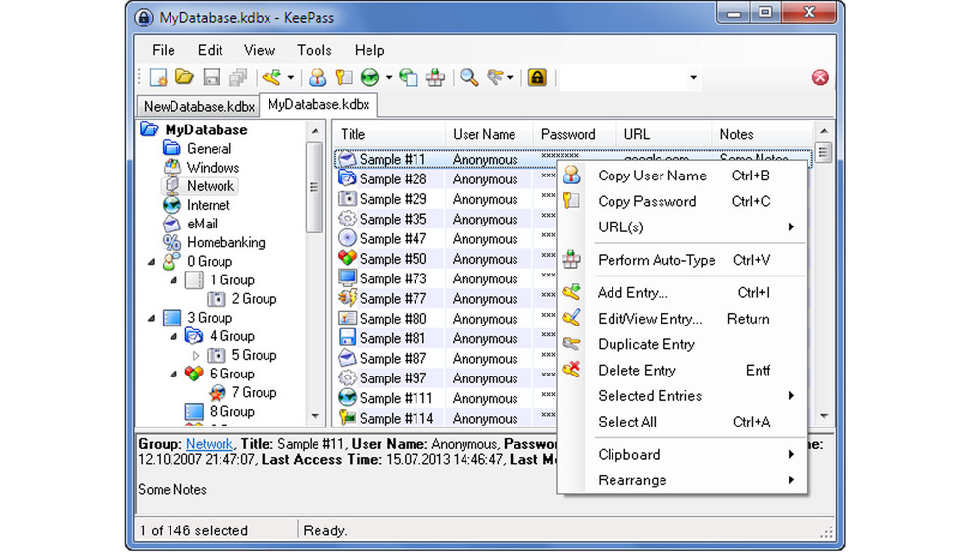
Task: Choose Duplicate Entry from context menu
Action: click(x=646, y=344)
